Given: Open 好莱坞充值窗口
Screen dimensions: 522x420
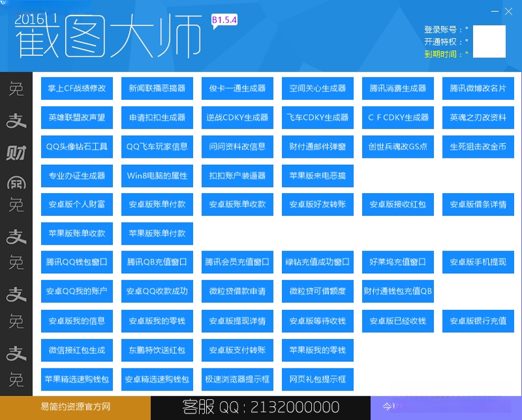Looking at the screenshot, I should point(398,262).
